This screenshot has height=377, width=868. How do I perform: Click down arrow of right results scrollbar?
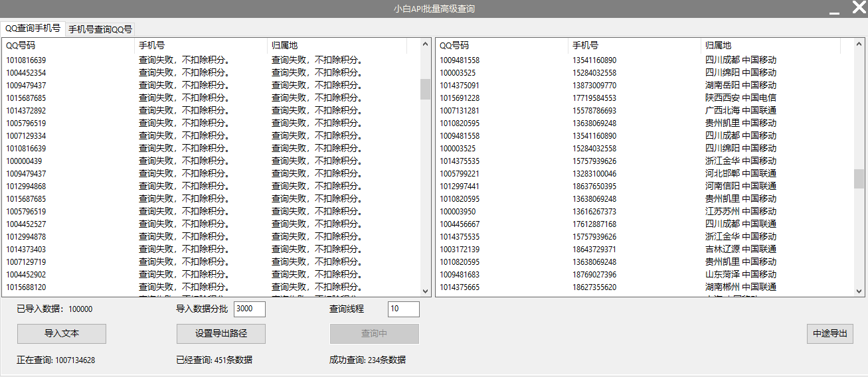859,291
